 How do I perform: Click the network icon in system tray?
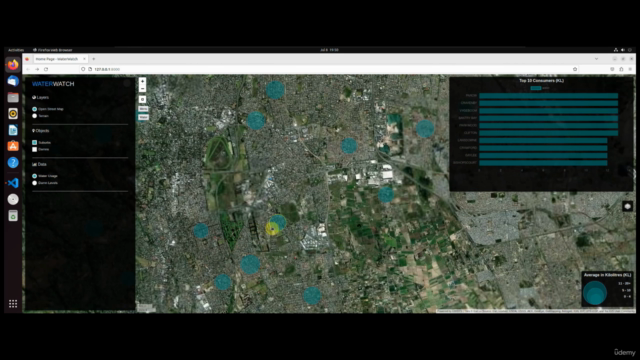pyautogui.click(x=616, y=50)
